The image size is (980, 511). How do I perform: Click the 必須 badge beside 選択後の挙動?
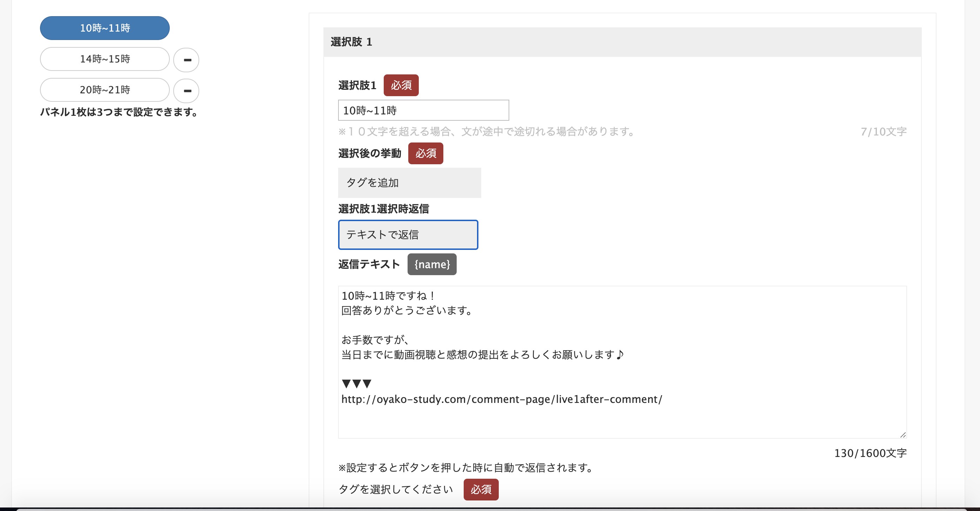click(x=426, y=153)
